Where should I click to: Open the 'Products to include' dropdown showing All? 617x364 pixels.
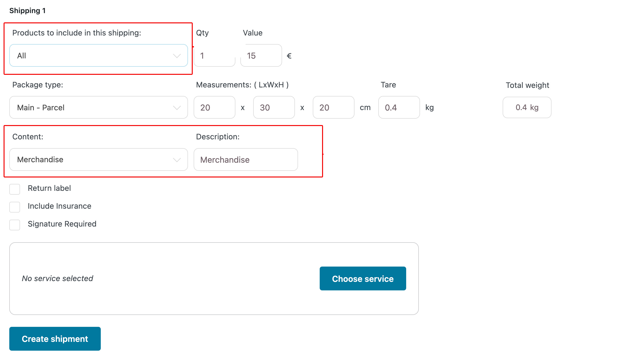tap(93, 56)
